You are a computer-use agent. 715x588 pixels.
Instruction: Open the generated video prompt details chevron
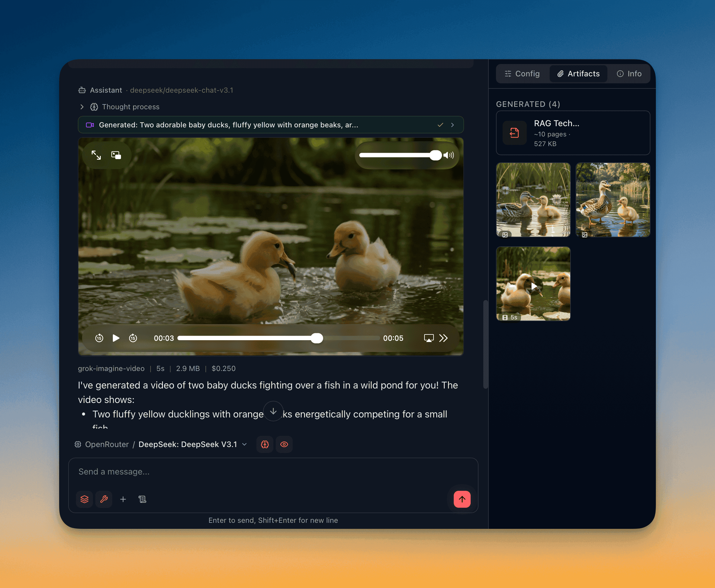point(453,125)
